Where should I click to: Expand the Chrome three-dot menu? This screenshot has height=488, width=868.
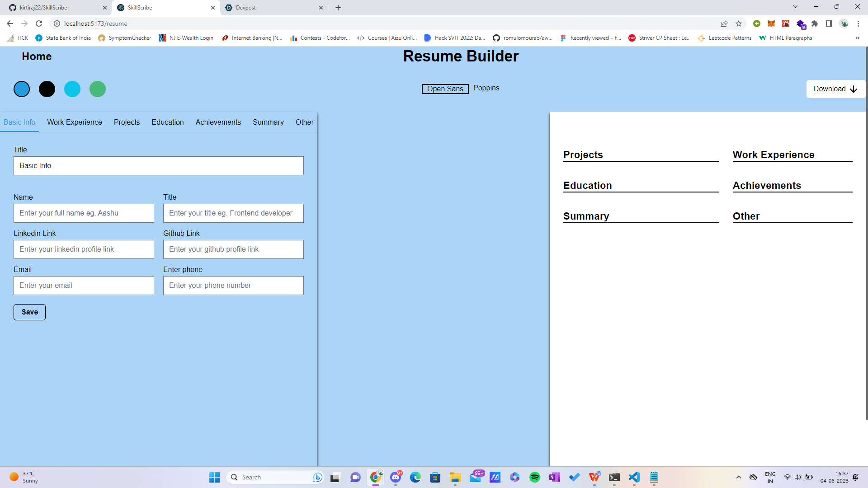click(x=858, y=23)
